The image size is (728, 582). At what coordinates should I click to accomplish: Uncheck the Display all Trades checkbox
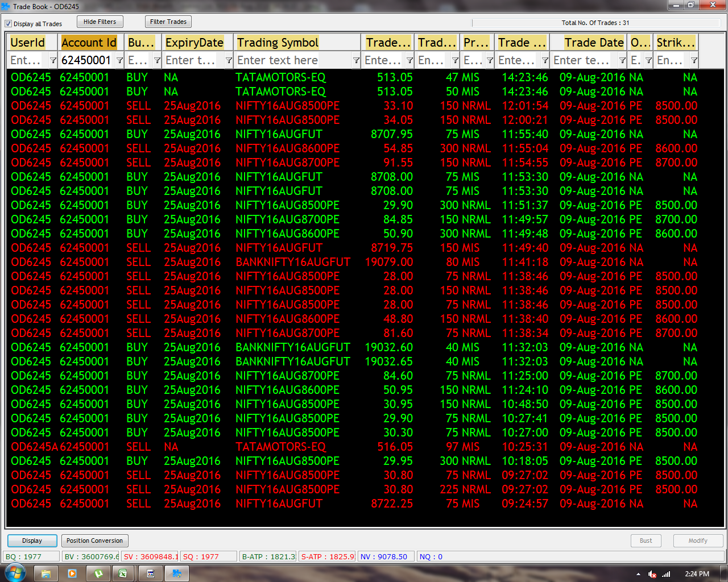pos(9,24)
